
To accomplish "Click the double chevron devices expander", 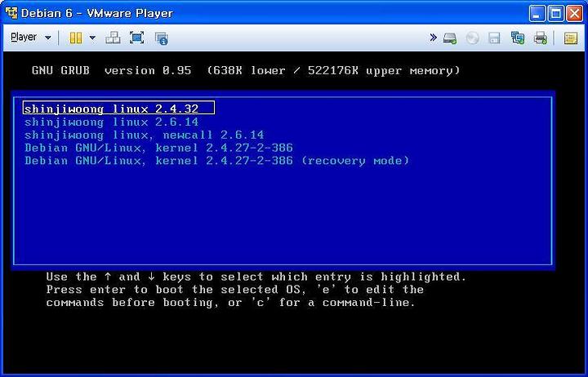I will click(x=433, y=37).
